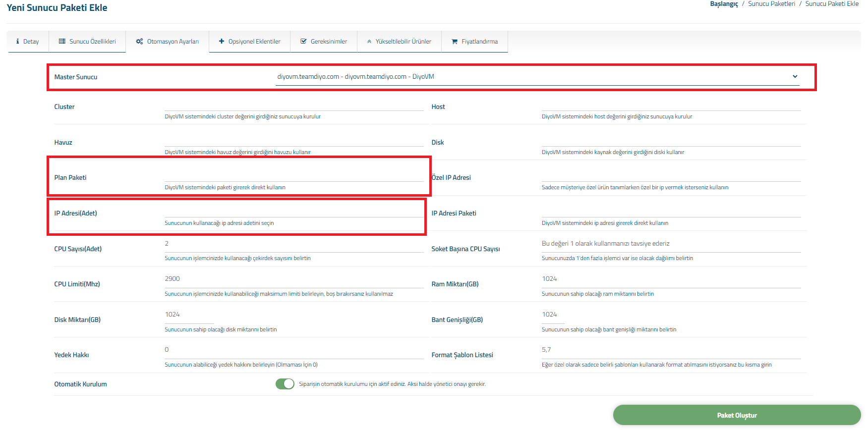Click the 'Format Şablon Listesi' label

(462, 355)
